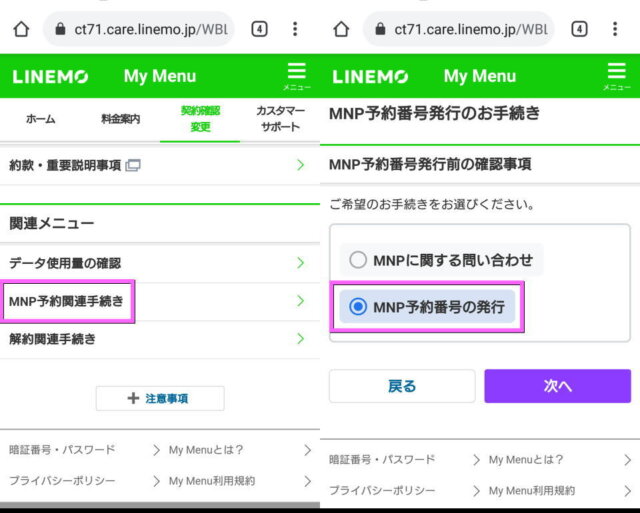Click the plus icon on 注意事項
Screen dimensions: 640x513
click(x=133, y=398)
